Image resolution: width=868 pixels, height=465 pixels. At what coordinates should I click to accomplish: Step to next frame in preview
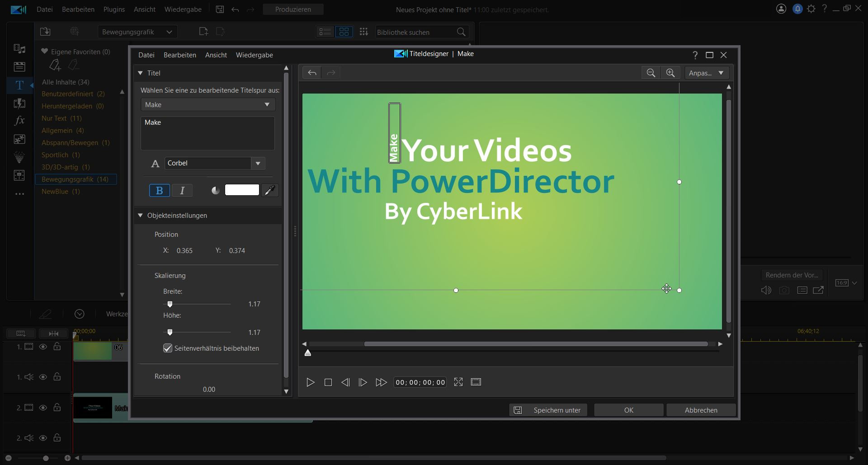coord(363,382)
